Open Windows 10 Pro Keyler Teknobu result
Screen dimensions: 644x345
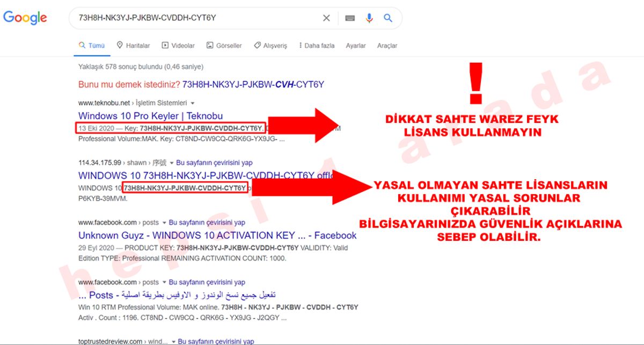click(150, 116)
